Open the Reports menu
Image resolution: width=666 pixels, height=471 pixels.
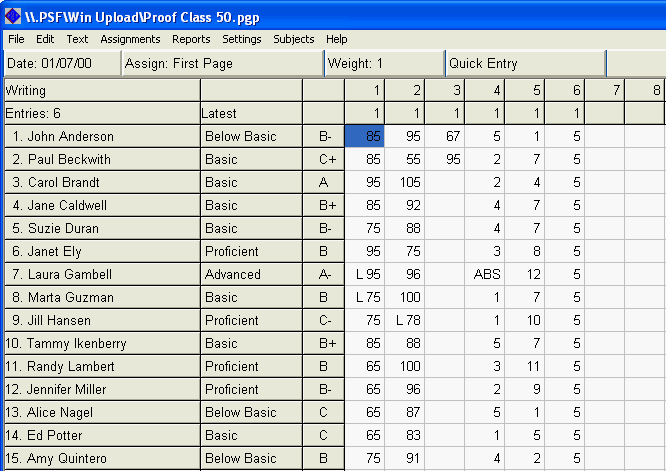[191, 39]
